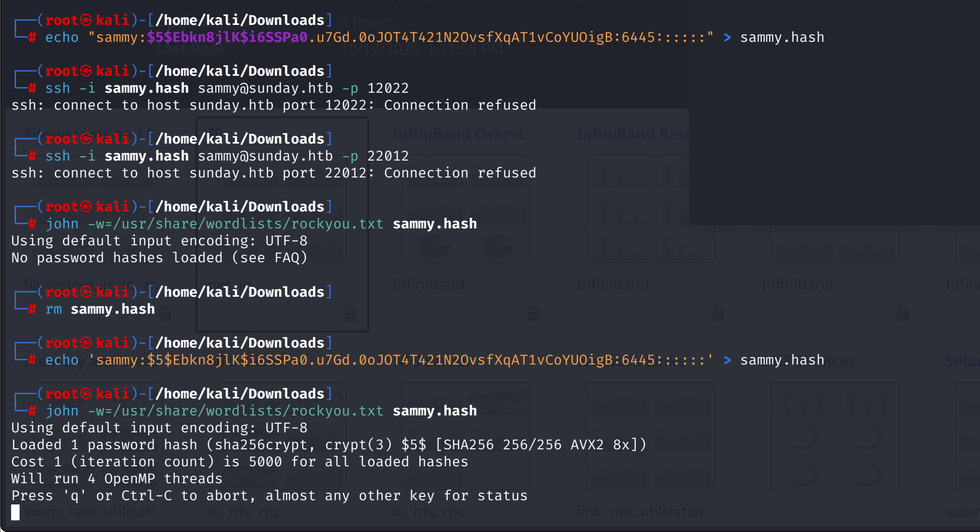This screenshot has height=532, width=980.
Task: Click the ssh command using -p 22012
Action: pos(227,156)
